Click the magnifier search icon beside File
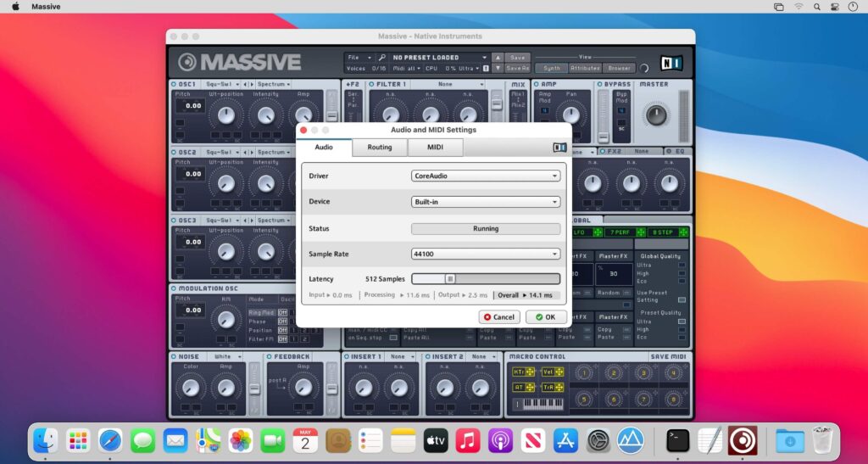Viewport: 868px width, 464px height. 382,58
